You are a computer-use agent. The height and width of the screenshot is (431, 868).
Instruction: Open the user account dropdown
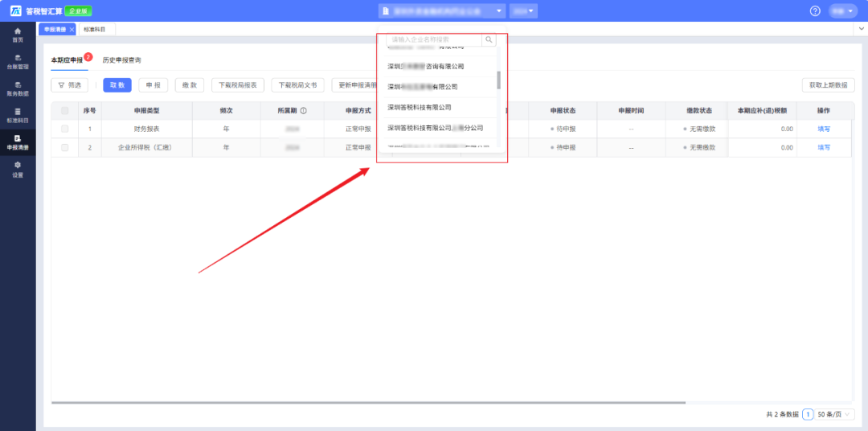click(842, 11)
